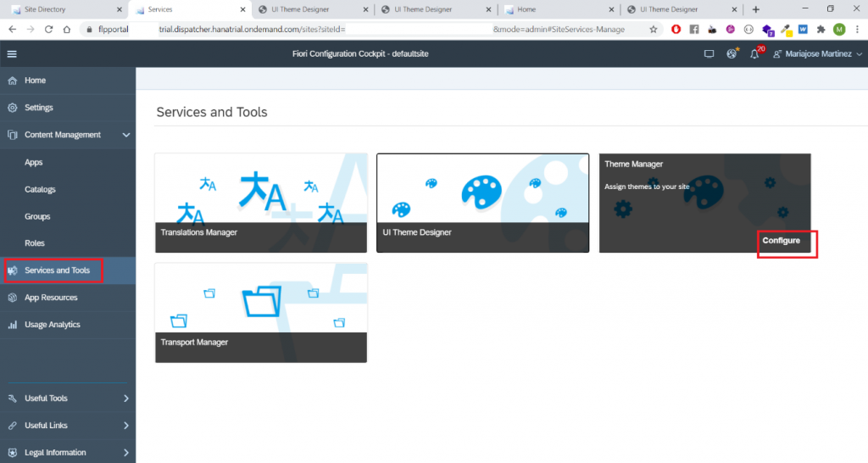
Task: Bookmark page with star icon
Action: 654,30
